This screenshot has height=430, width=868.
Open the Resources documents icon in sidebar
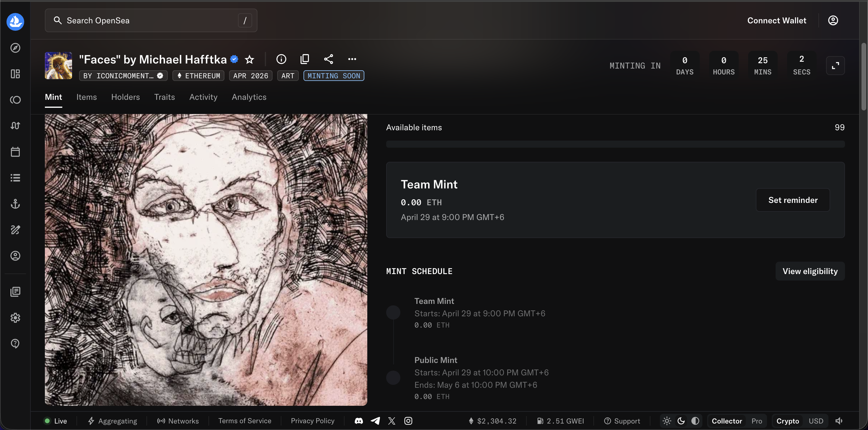click(x=15, y=291)
